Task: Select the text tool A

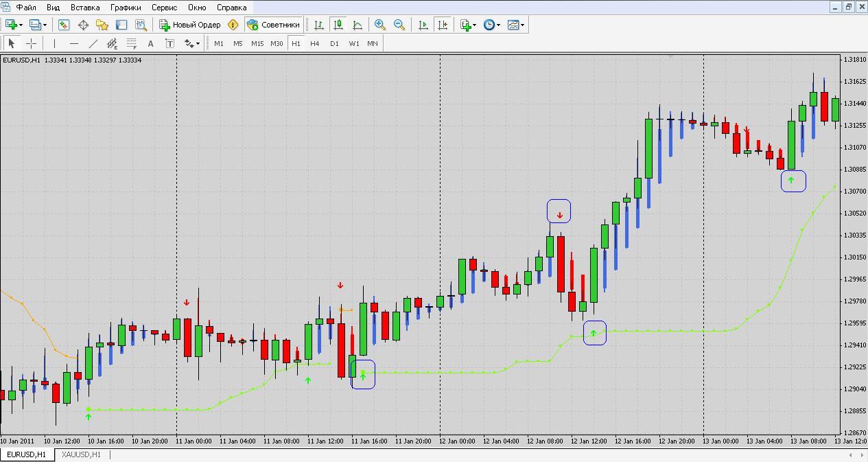Action: point(150,43)
